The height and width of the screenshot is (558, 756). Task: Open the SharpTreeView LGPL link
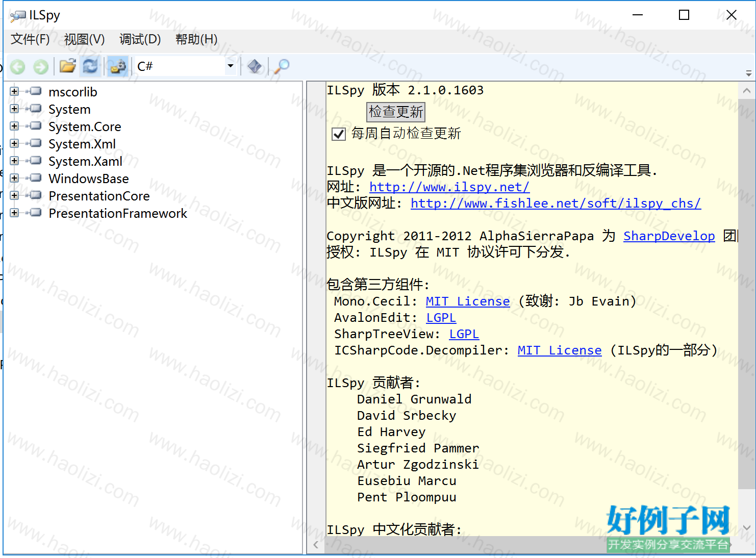464,334
